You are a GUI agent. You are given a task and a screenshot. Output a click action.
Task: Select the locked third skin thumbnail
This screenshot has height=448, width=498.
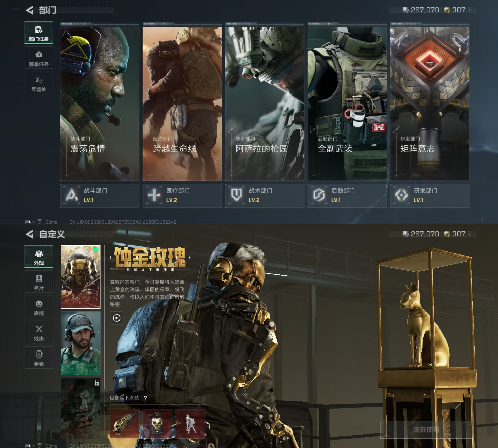(81, 408)
